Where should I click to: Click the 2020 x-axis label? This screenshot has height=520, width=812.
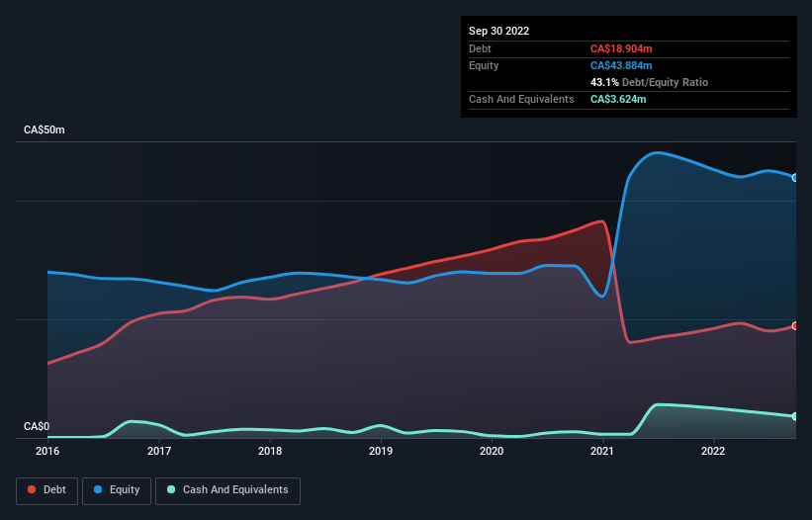[x=492, y=451]
